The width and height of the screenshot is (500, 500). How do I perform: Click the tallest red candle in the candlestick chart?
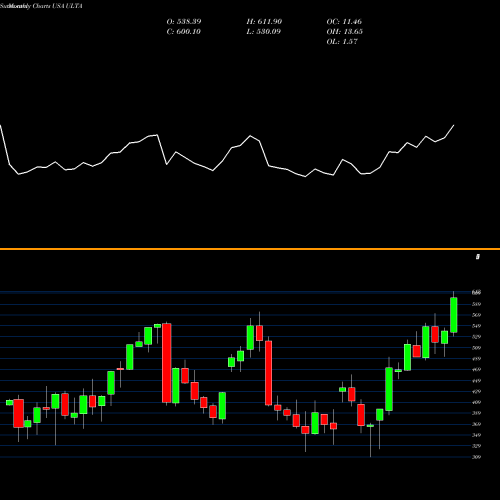click(167, 363)
